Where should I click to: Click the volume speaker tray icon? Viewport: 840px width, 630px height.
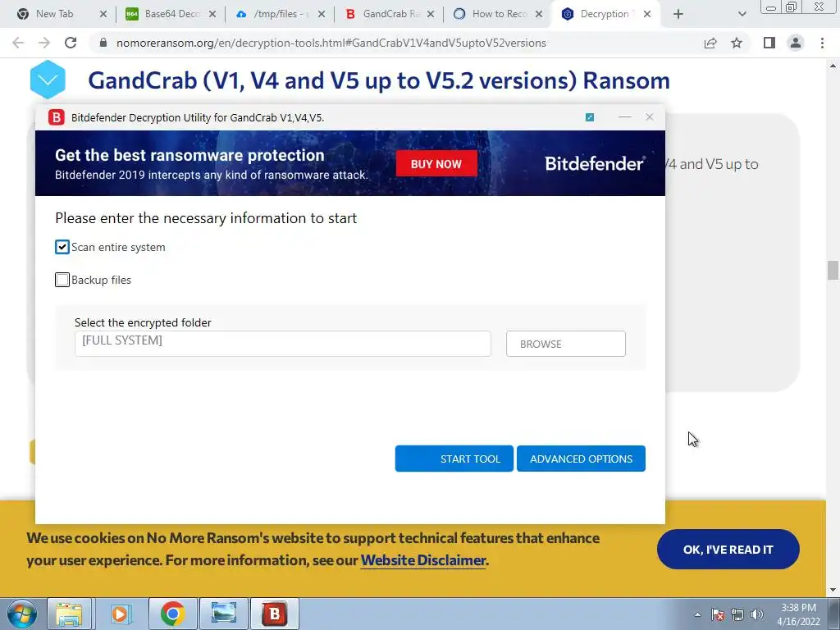tap(757, 614)
